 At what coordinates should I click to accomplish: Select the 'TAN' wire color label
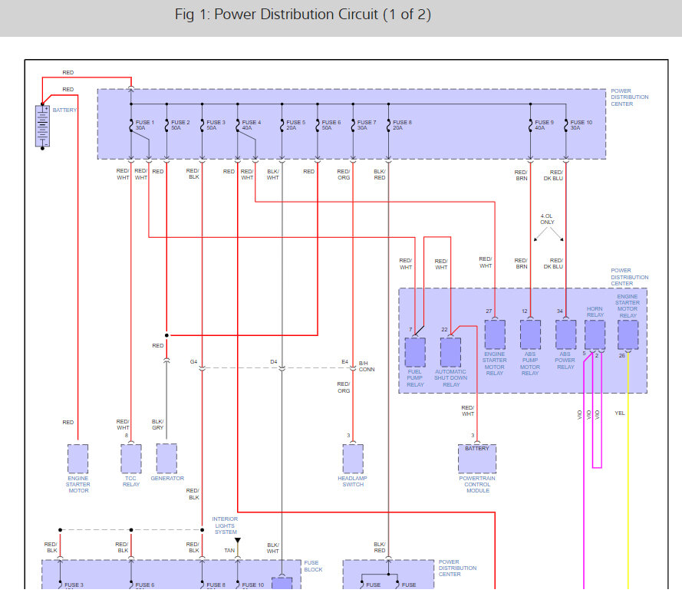pyautogui.click(x=229, y=550)
